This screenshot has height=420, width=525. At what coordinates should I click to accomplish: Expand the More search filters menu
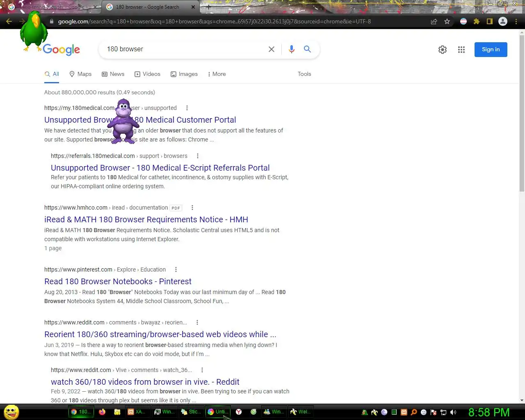(217, 74)
